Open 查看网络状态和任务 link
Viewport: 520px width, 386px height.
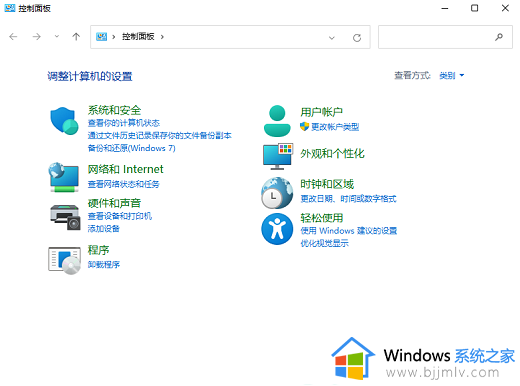click(123, 184)
